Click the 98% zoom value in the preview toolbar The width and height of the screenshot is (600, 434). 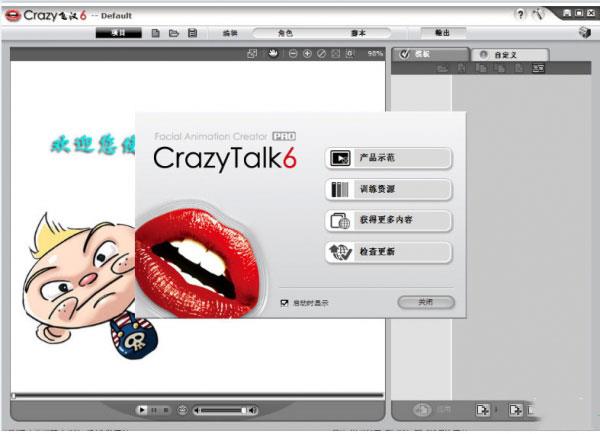375,54
